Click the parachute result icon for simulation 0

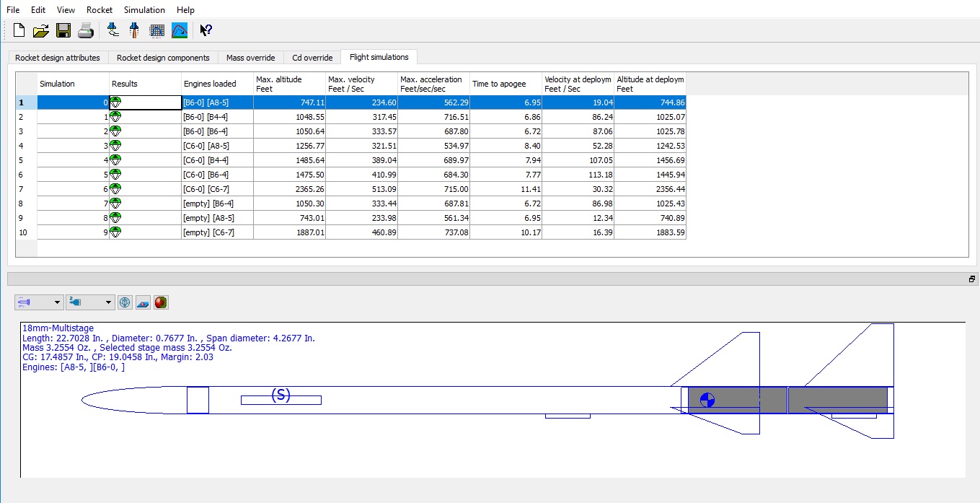click(115, 102)
